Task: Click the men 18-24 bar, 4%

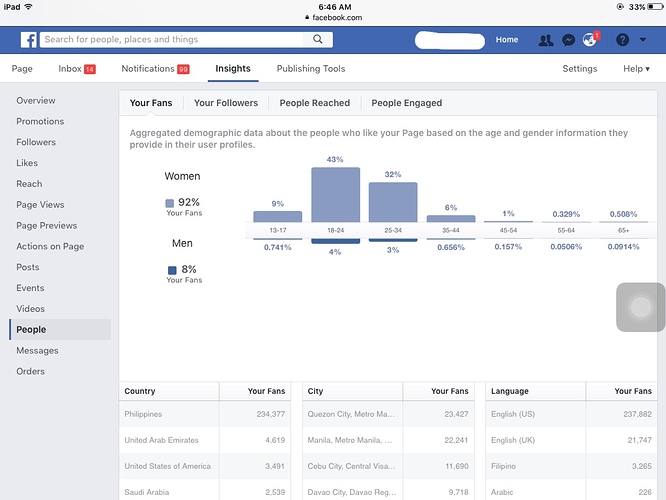Action: coord(336,241)
